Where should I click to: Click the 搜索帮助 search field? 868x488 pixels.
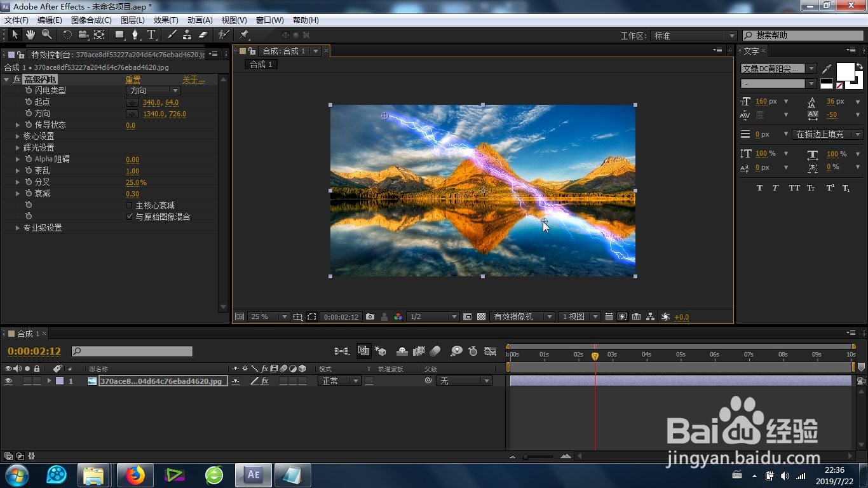[x=803, y=36]
